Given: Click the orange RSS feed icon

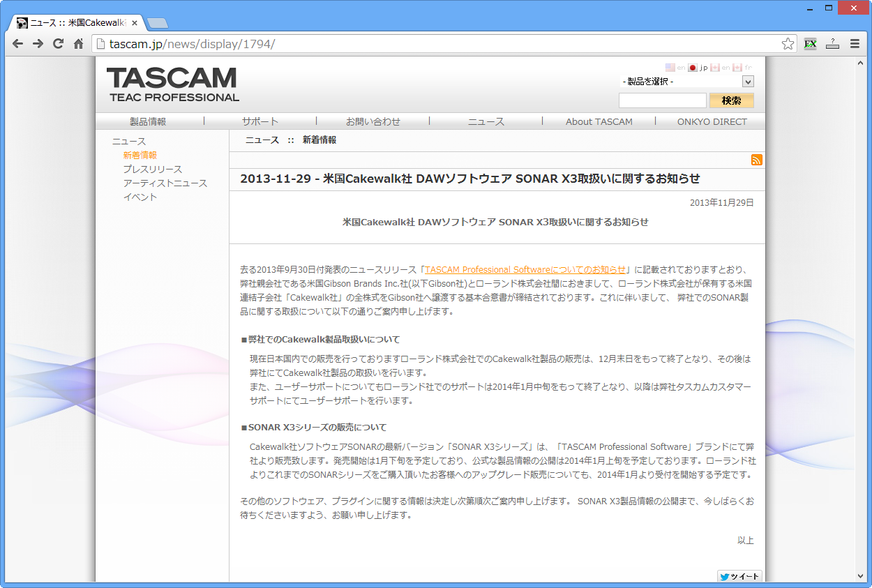Looking at the screenshot, I should (756, 160).
